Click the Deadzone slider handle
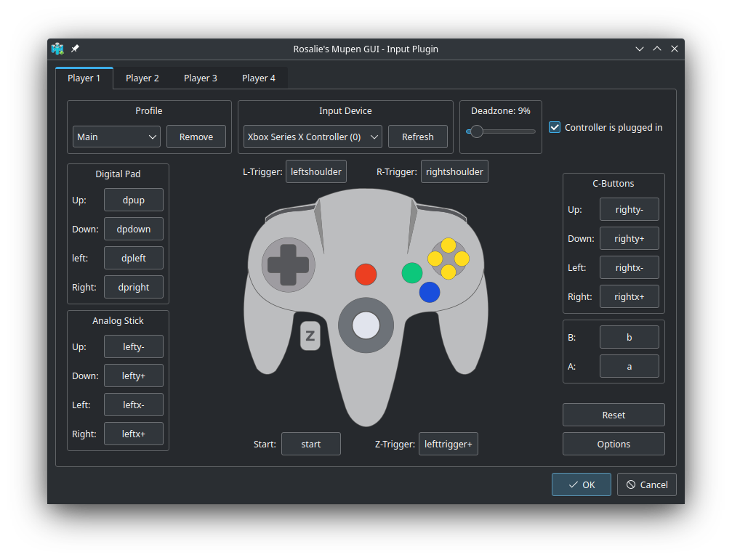This screenshot has height=560, width=732. pyautogui.click(x=476, y=131)
